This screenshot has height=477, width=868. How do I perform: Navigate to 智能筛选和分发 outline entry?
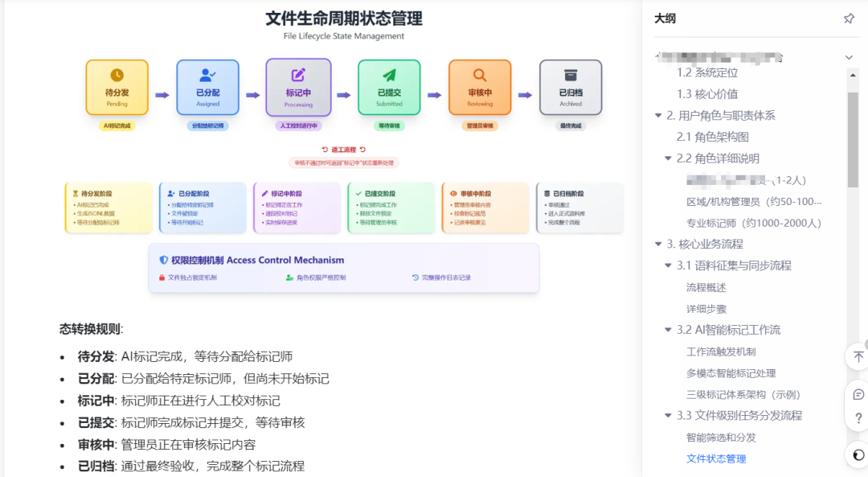tap(721, 438)
